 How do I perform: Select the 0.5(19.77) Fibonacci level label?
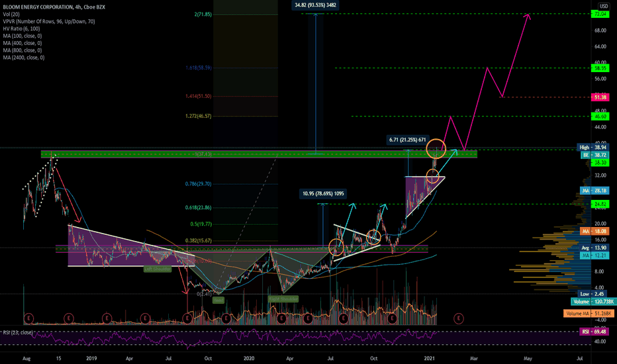201,224
